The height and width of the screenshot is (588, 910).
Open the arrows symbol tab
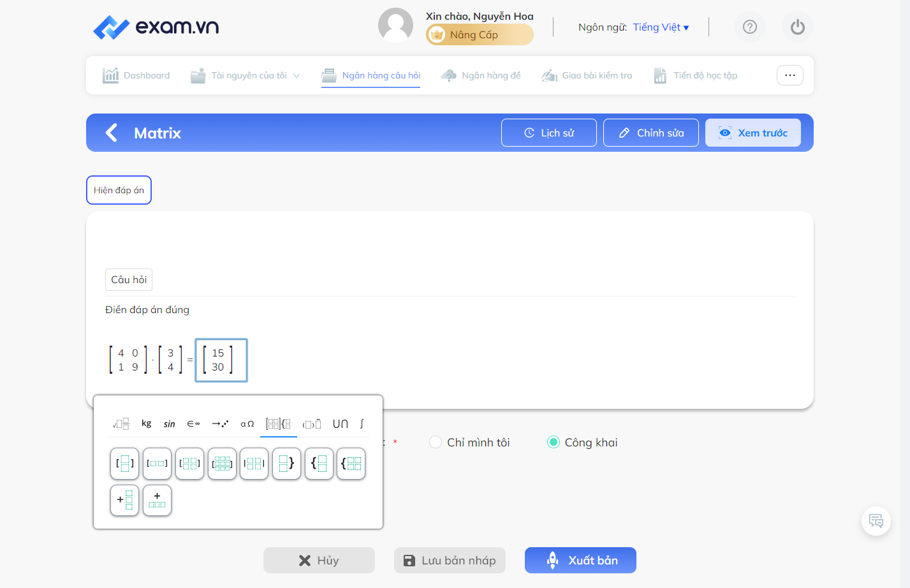click(220, 423)
